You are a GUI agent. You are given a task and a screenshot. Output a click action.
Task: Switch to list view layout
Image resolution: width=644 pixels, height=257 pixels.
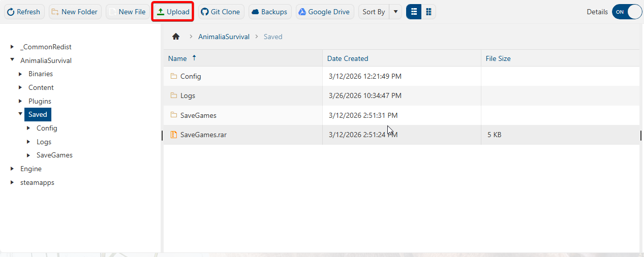[414, 12]
